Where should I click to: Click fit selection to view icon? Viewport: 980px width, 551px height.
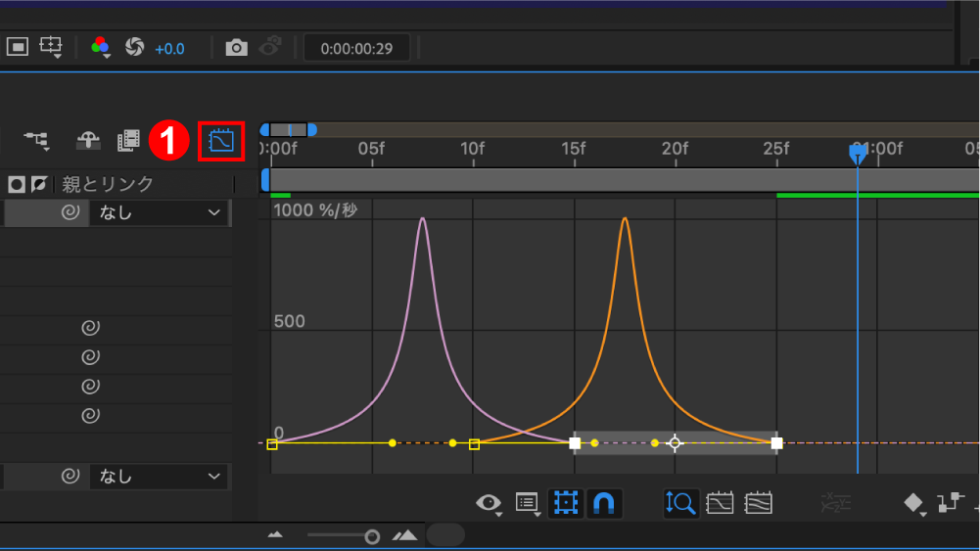[720, 503]
